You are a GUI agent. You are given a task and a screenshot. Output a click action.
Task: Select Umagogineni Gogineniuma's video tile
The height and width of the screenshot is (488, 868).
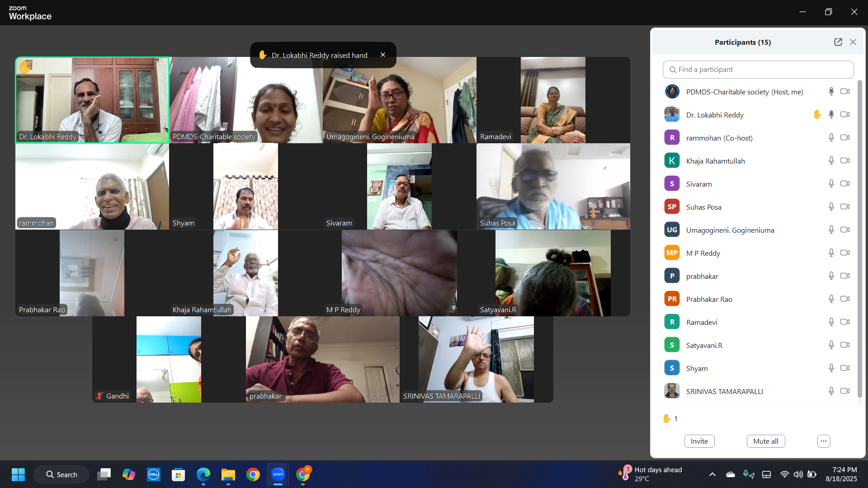[x=400, y=100]
